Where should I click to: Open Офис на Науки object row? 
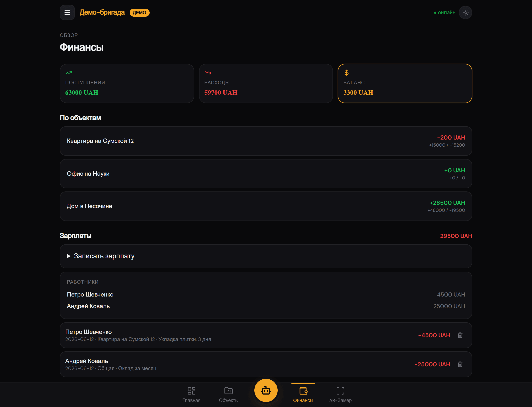point(266,173)
